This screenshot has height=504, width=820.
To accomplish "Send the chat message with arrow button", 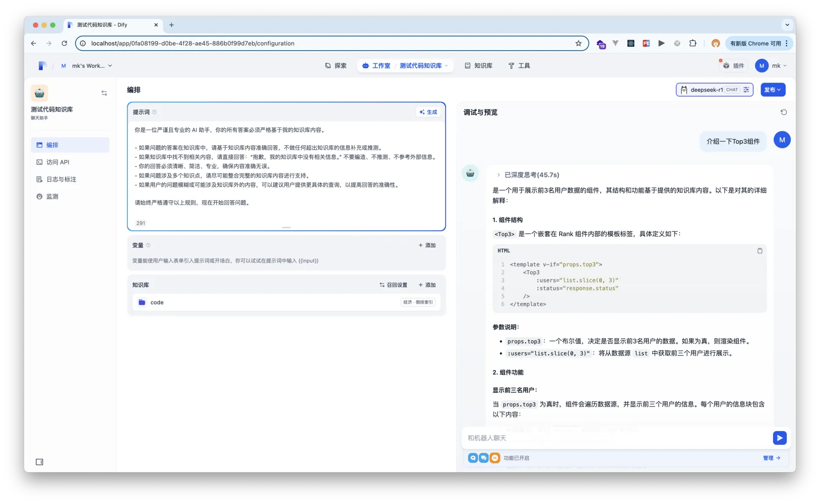I will coord(779,438).
